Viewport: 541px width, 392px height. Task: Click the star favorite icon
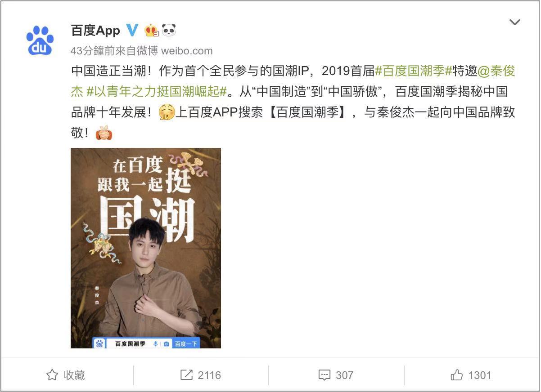click(52, 375)
